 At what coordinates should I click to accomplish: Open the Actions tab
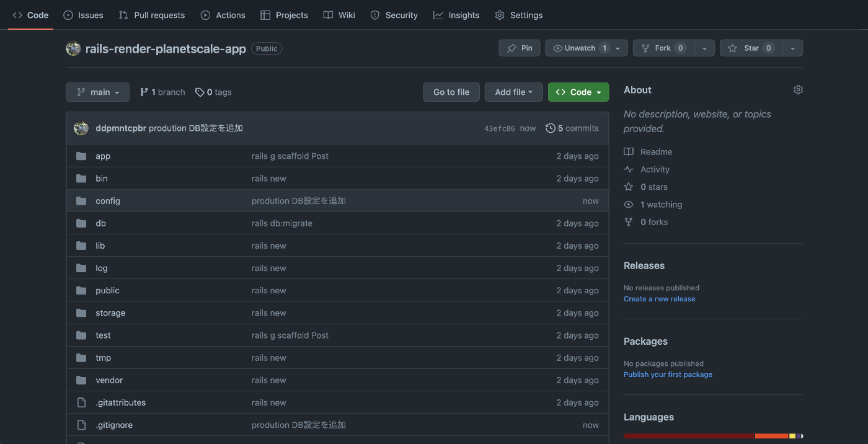coord(223,15)
